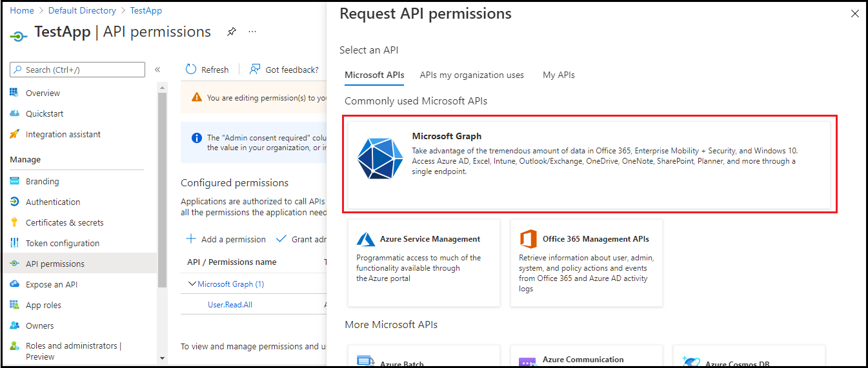Close the Request API permissions panel
The image size is (868, 368).
[x=855, y=14]
